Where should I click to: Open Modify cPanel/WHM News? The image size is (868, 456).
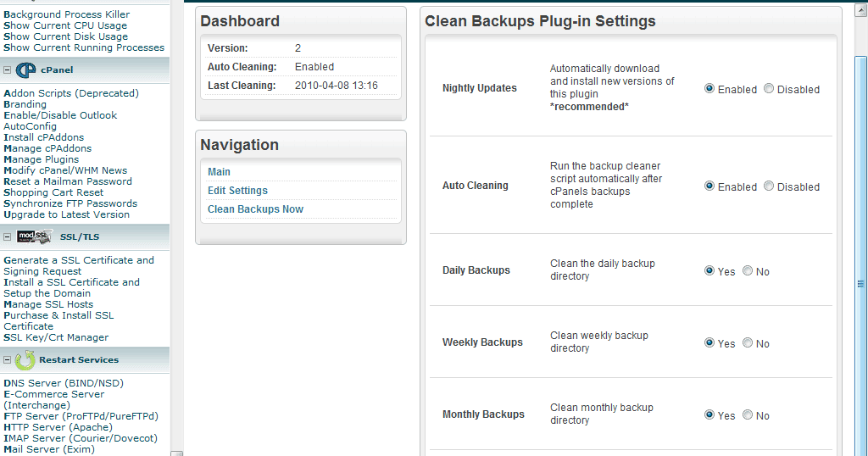tap(65, 171)
